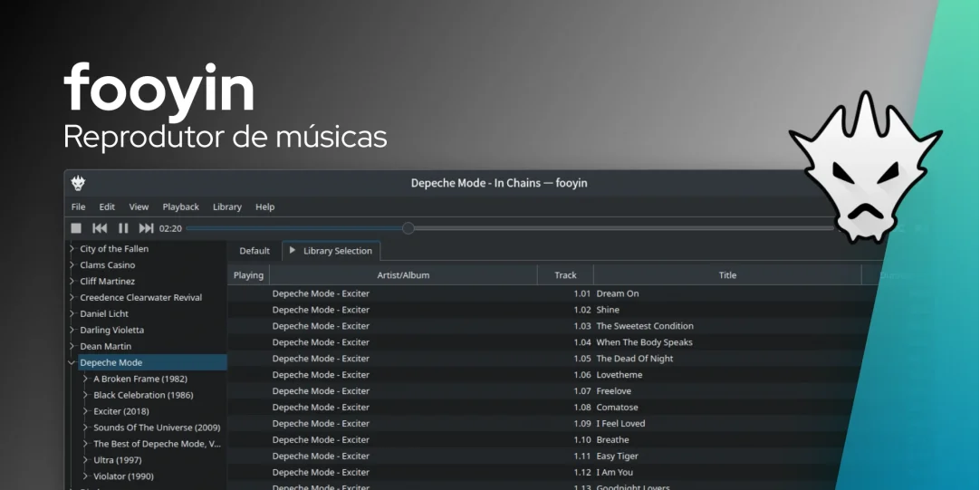Sort by the Artist/Album column header
The image size is (980, 490).
point(403,275)
